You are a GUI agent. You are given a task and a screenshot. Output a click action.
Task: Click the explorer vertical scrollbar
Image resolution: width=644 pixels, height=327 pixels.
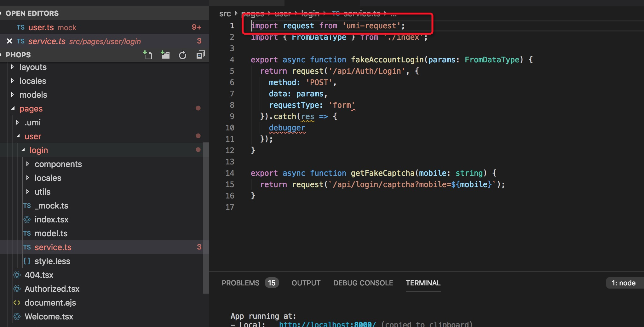tap(206, 218)
